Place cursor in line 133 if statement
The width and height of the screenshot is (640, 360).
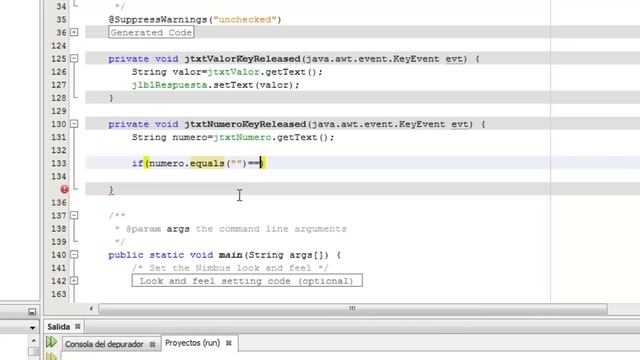[x=198, y=163]
